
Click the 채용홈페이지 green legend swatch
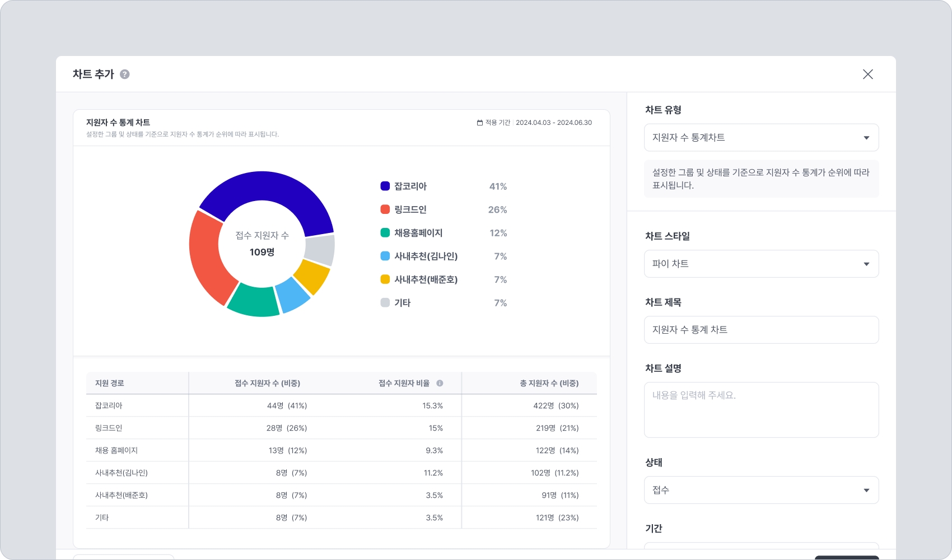click(x=385, y=233)
